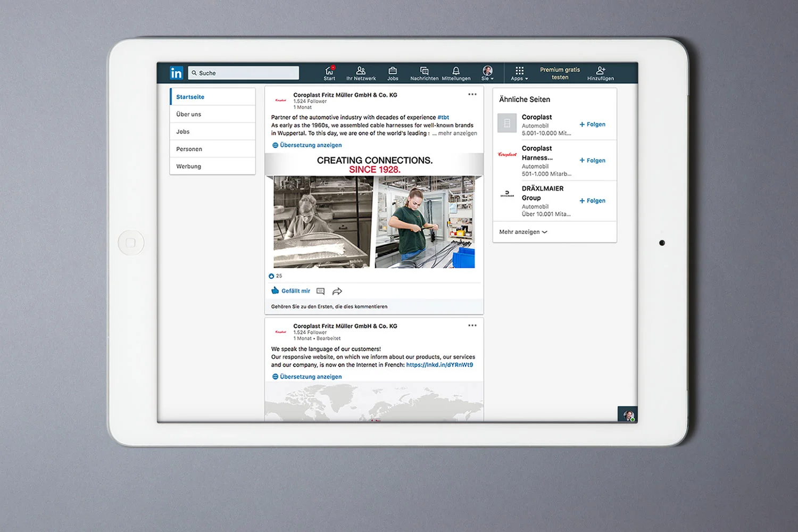Click the comment icon under post

(x=320, y=291)
